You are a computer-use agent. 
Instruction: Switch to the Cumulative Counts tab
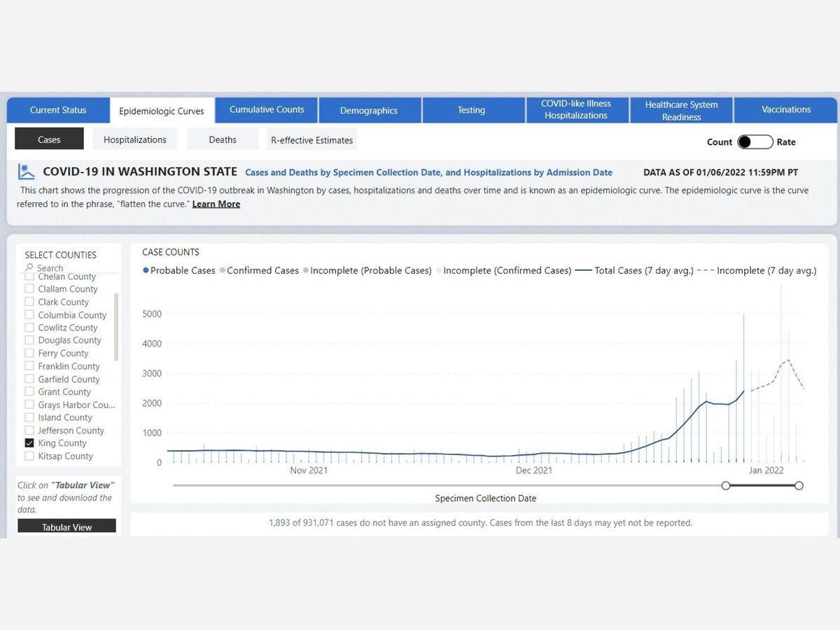(267, 110)
